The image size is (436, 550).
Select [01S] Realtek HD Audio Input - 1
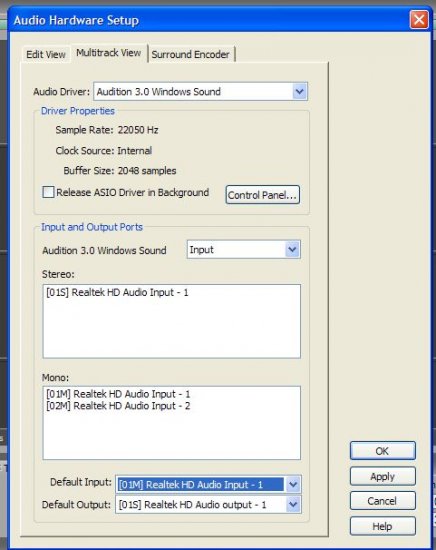117,293
